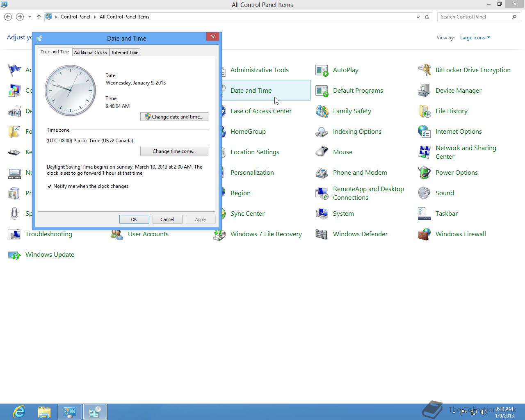Click the Family Safety icon
This screenshot has height=420, width=525.
(322, 111)
